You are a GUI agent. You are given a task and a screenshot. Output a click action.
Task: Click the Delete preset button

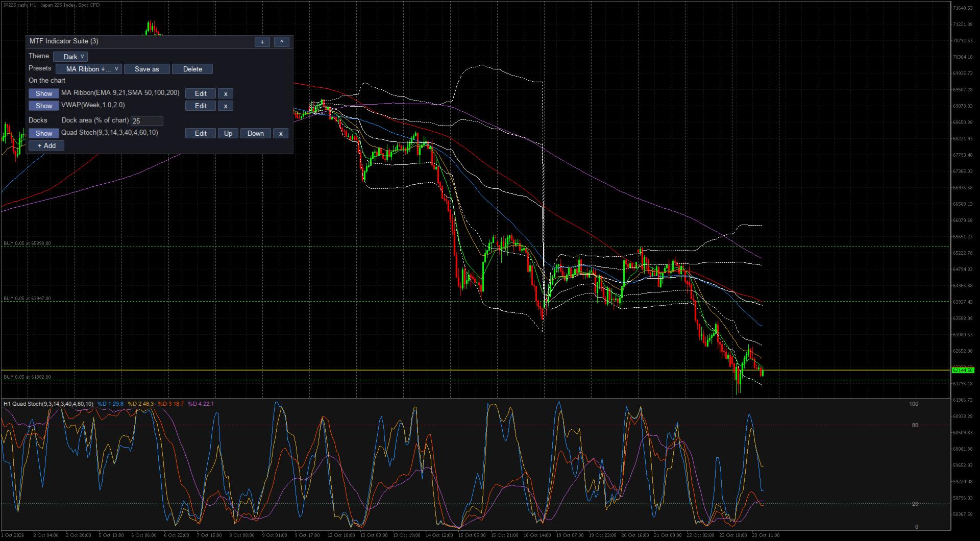(x=192, y=69)
